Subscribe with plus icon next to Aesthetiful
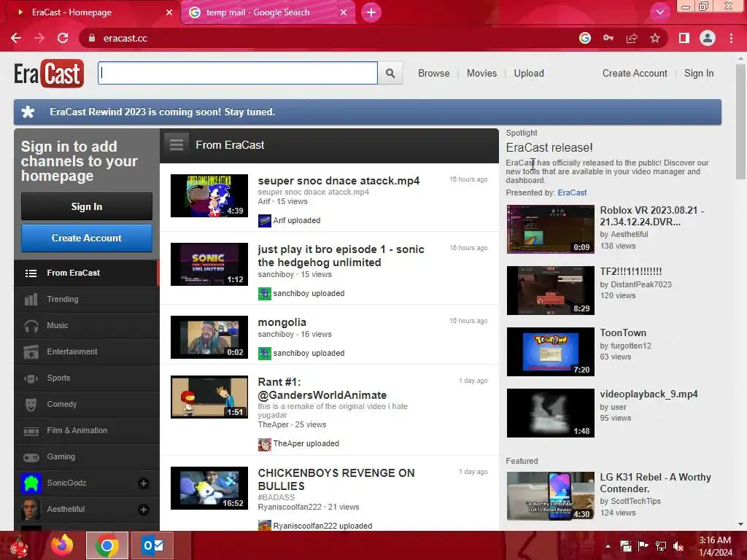The width and height of the screenshot is (747, 560). pos(144,510)
